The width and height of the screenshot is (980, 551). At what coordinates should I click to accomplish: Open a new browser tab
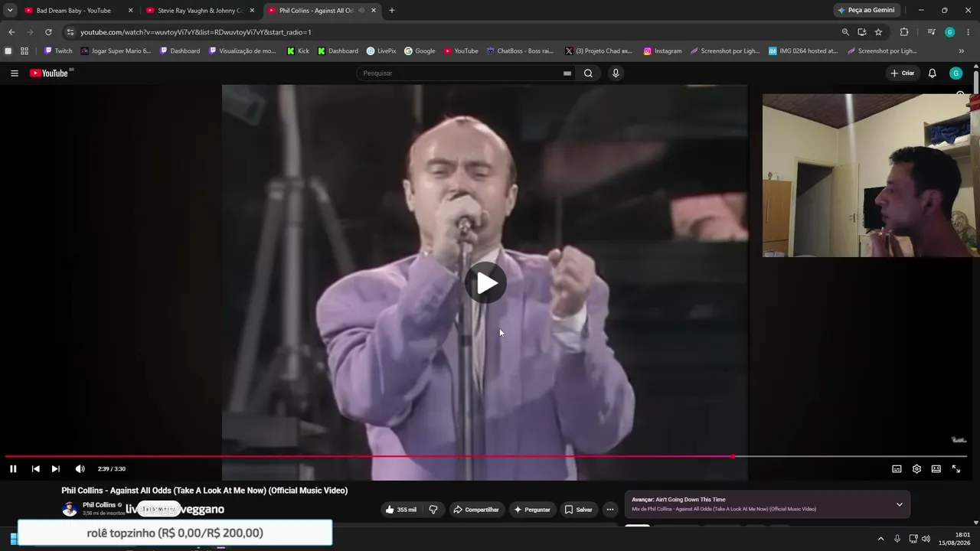click(392, 11)
